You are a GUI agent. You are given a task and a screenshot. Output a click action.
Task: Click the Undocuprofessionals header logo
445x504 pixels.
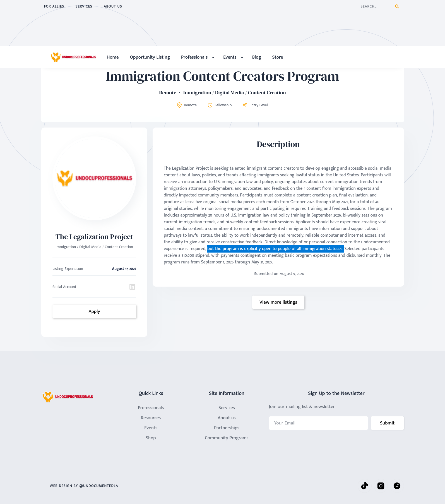pyautogui.click(x=74, y=57)
